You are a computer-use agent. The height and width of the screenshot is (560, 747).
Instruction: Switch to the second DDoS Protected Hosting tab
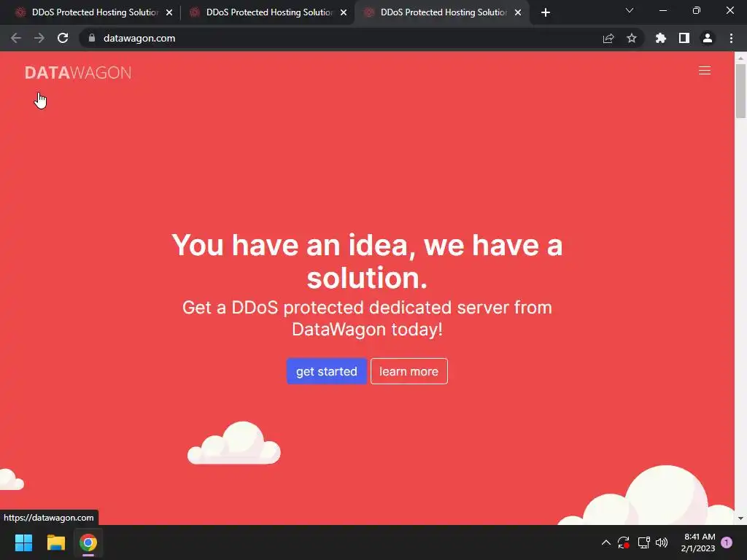[268, 12]
